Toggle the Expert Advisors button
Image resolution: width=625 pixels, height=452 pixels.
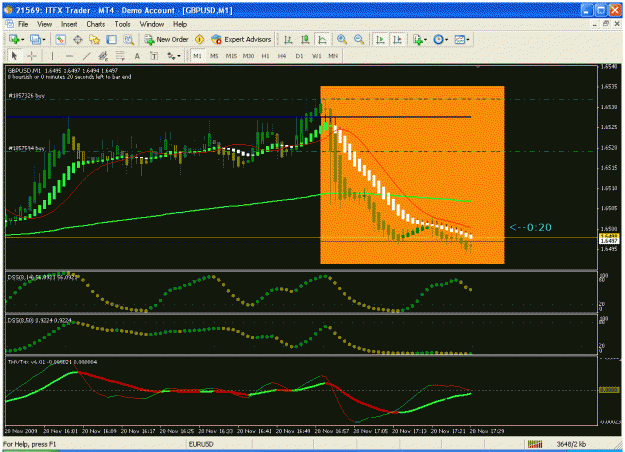click(x=242, y=39)
